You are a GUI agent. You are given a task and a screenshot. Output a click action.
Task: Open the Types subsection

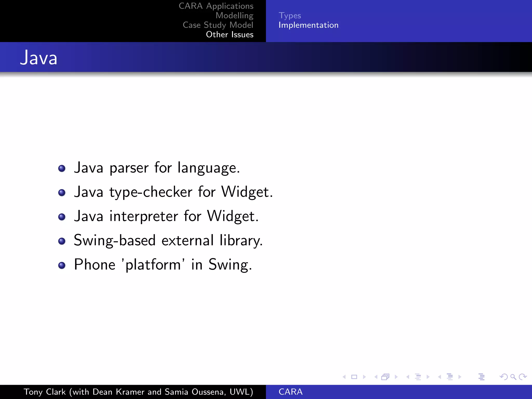coord(290,16)
